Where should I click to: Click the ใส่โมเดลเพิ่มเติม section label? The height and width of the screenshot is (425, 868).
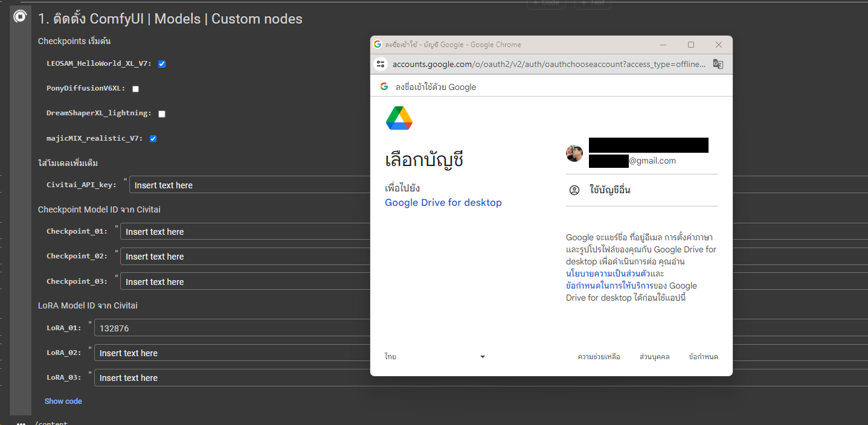(x=68, y=163)
